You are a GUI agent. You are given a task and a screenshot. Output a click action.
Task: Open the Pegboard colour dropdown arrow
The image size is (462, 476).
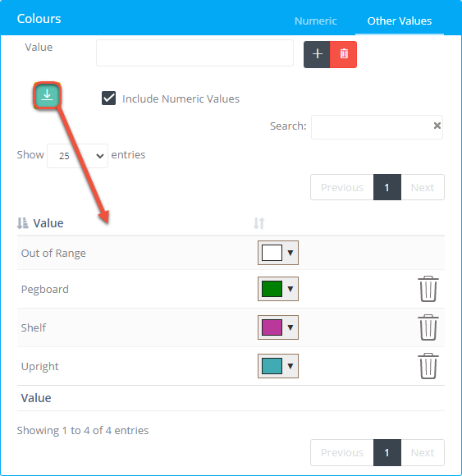pyautogui.click(x=290, y=289)
